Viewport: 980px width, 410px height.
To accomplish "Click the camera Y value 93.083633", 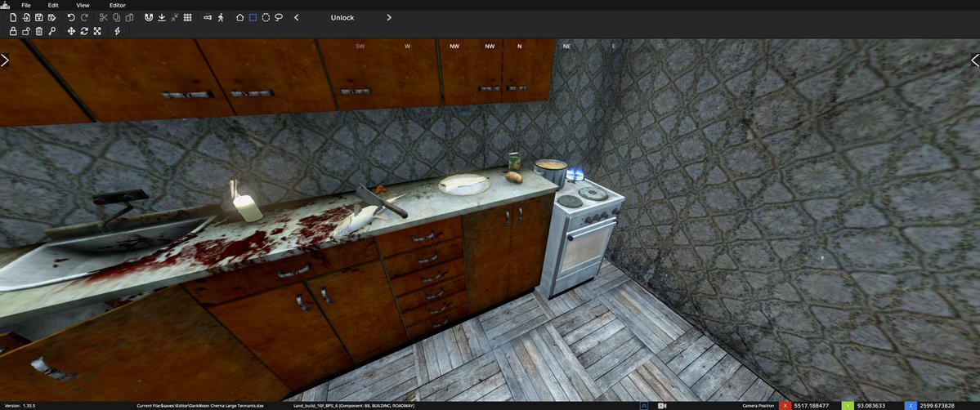I will (x=873, y=406).
